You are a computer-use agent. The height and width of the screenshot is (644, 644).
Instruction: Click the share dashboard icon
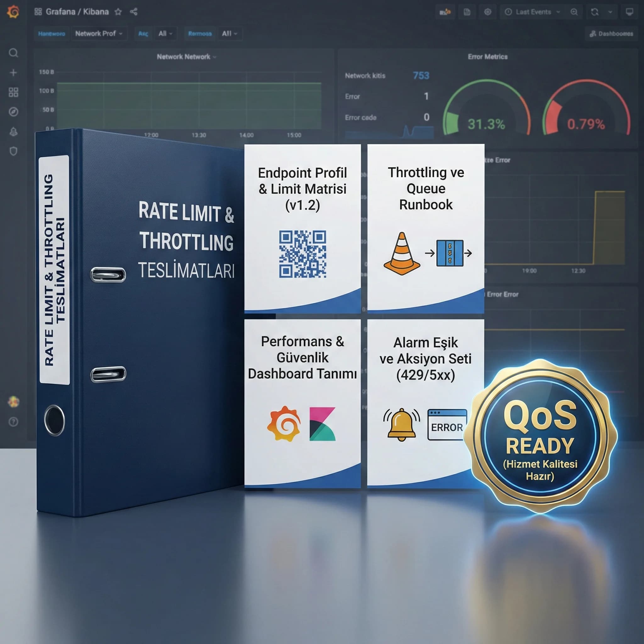[x=134, y=12]
